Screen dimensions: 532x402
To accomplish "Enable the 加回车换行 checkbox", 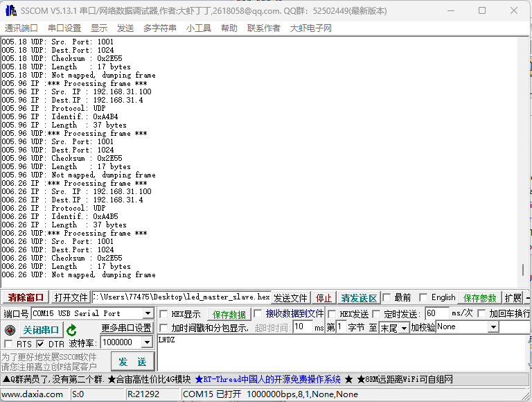I will 481,313.
